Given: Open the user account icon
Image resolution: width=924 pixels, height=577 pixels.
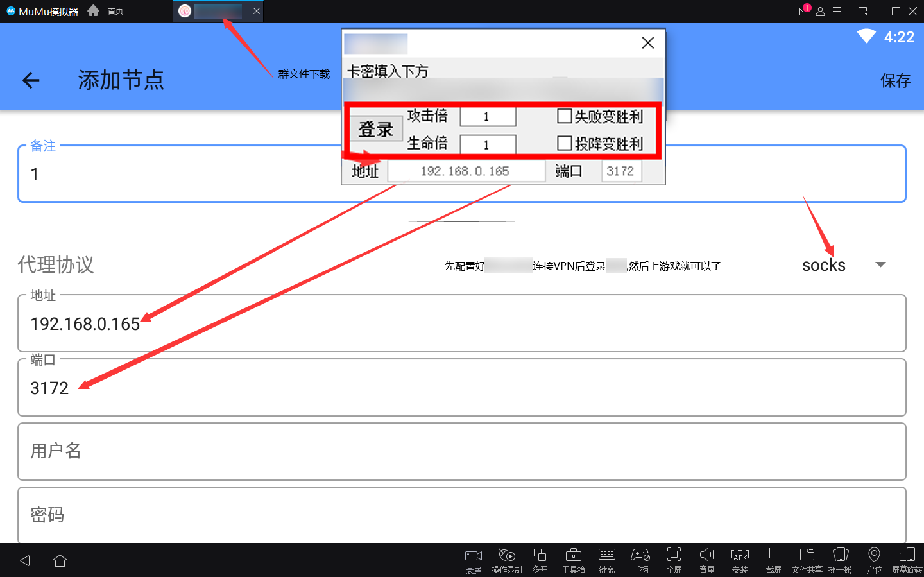Looking at the screenshot, I should pos(820,12).
